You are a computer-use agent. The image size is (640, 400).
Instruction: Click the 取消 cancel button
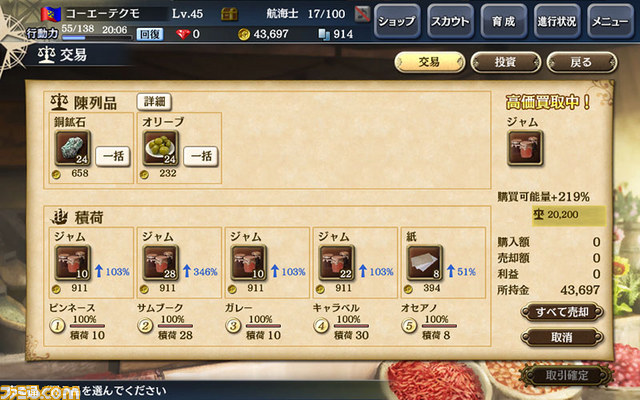(562, 338)
